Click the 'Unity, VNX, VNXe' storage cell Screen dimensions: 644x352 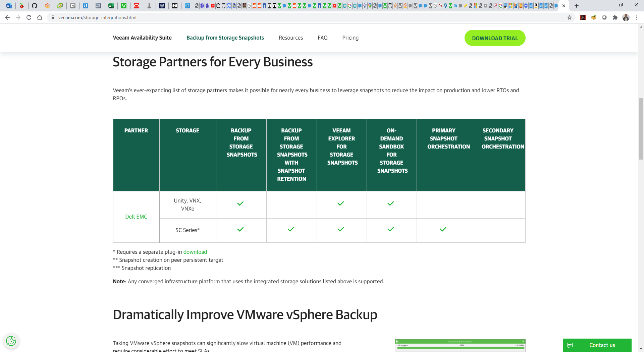click(187, 205)
